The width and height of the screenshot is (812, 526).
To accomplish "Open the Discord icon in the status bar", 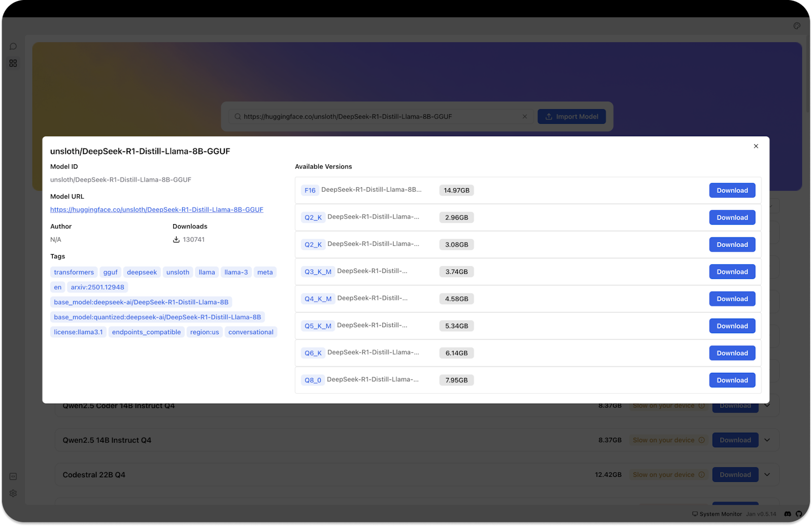I will point(787,514).
